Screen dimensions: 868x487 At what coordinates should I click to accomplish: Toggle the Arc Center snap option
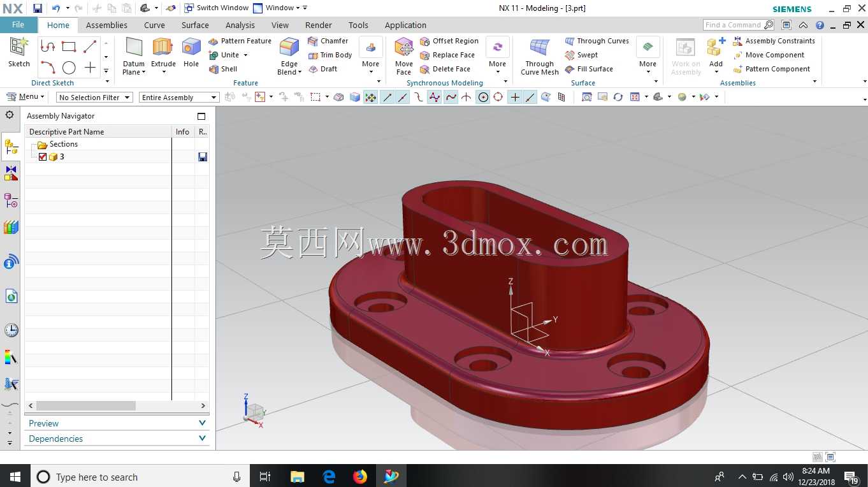tap(483, 97)
